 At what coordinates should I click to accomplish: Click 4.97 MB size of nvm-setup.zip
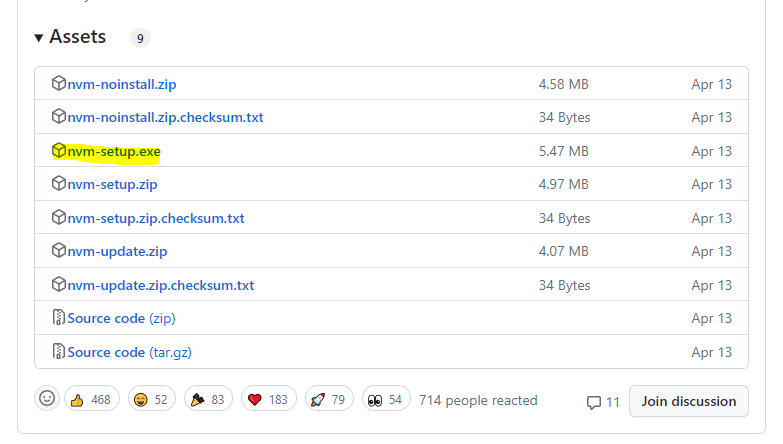(563, 184)
